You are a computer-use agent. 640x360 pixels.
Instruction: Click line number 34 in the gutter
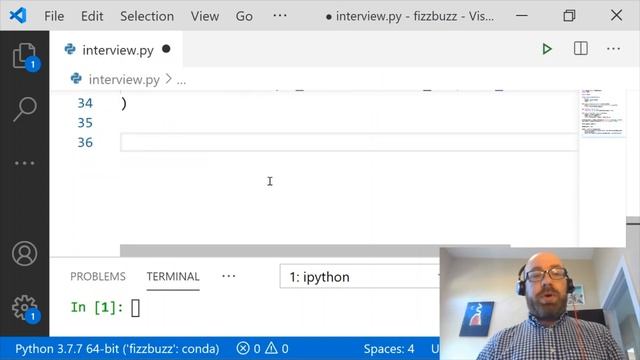coord(85,103)
